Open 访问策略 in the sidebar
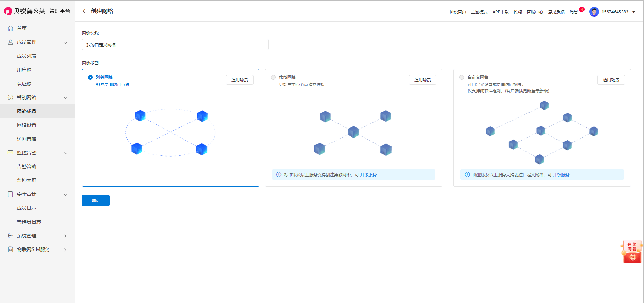This screenshot has width=644, height=303. 27,139
